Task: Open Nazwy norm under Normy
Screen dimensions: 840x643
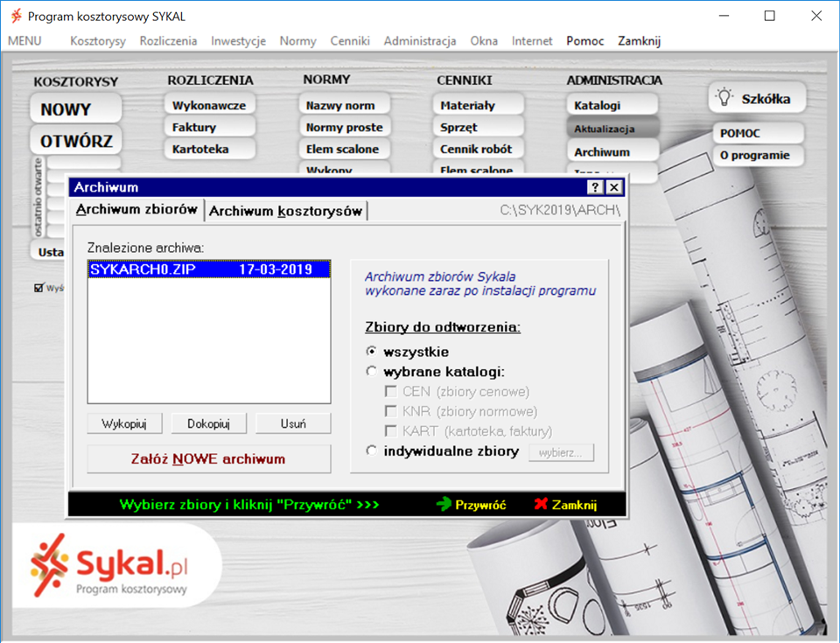Action: [x=344, y=105]
